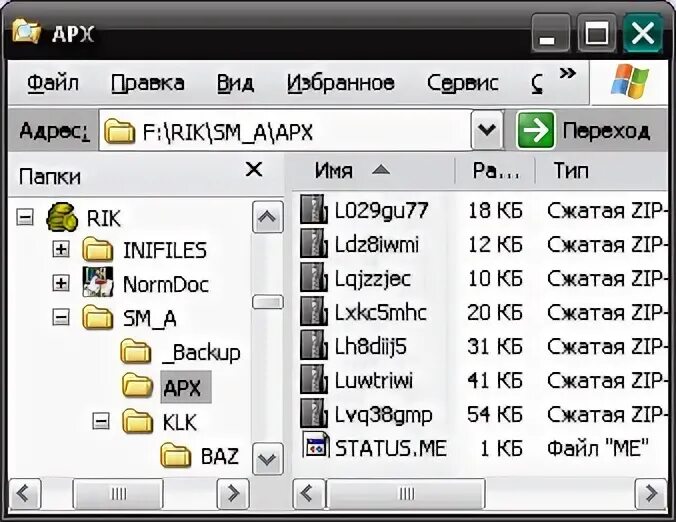Viewport: 676px width, 522px height.
Task: Select the INIFILES label in folder tree
Action: [x=165, y=250]
